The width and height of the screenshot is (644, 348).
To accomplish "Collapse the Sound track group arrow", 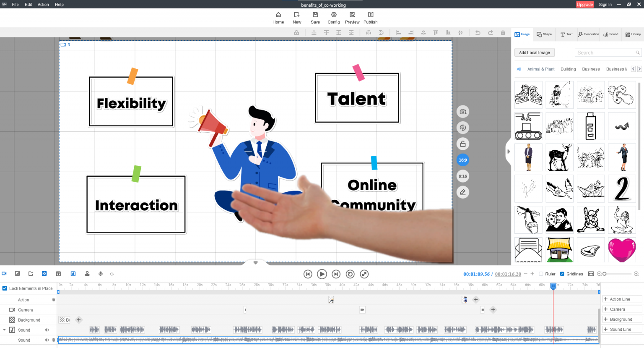I will [4, 330].
